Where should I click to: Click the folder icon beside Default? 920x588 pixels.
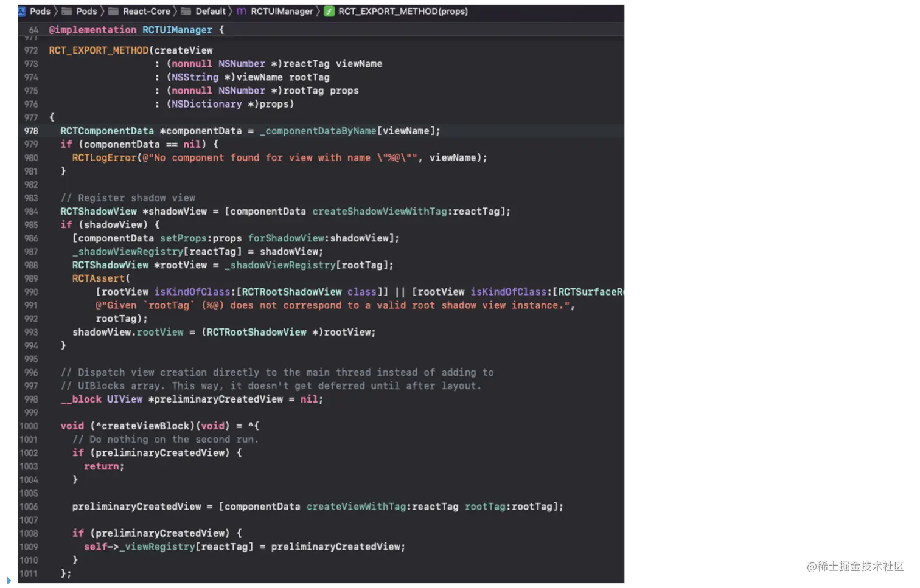186,11
